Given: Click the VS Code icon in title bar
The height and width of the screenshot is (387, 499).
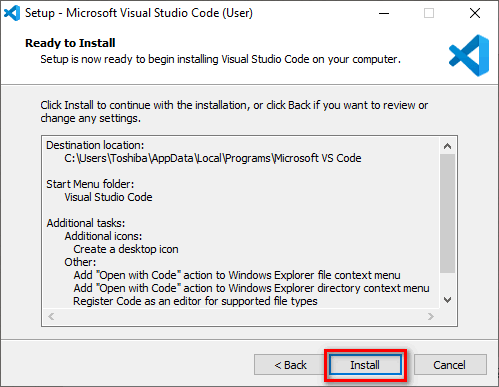Looking at the screenshot, I should click(x=12, y=13).
